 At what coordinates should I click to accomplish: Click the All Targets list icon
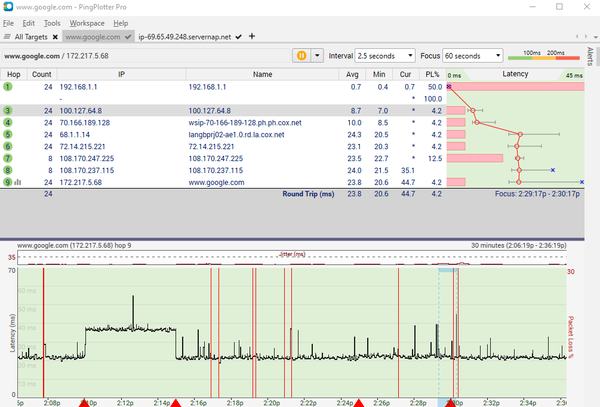click(7, 37)
